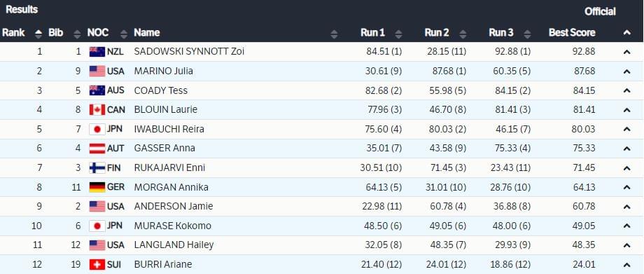
Task: Expand details chevron for MARINO Julia
Action: point(626,71)
